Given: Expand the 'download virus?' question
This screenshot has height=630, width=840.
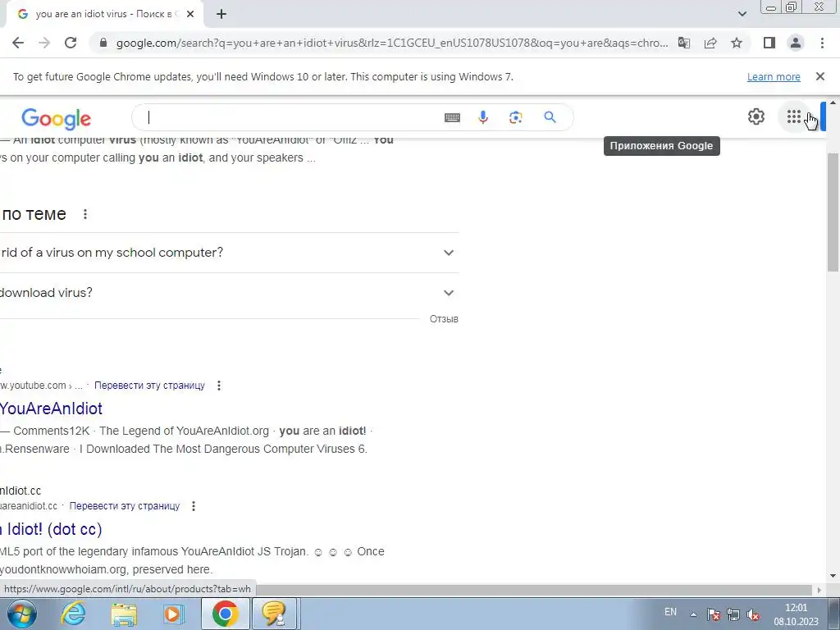Looking at the screenshot, I should (230, 293).
